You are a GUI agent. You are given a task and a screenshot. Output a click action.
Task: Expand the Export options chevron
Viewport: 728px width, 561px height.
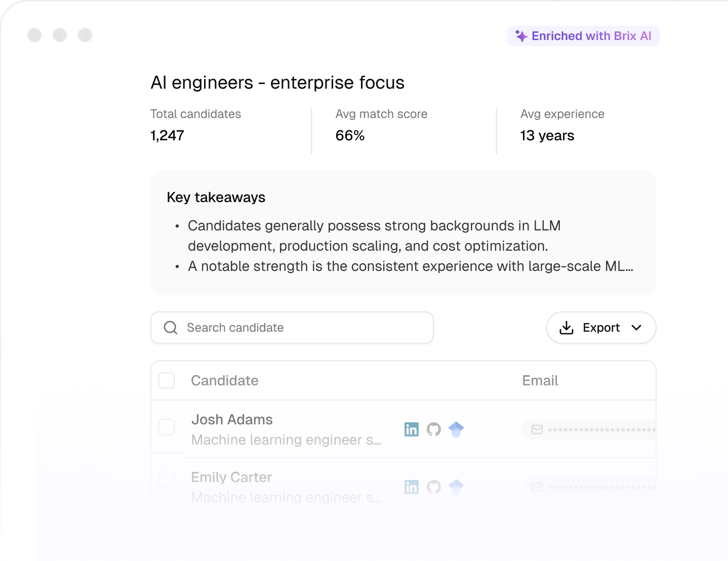coord(637,328)
